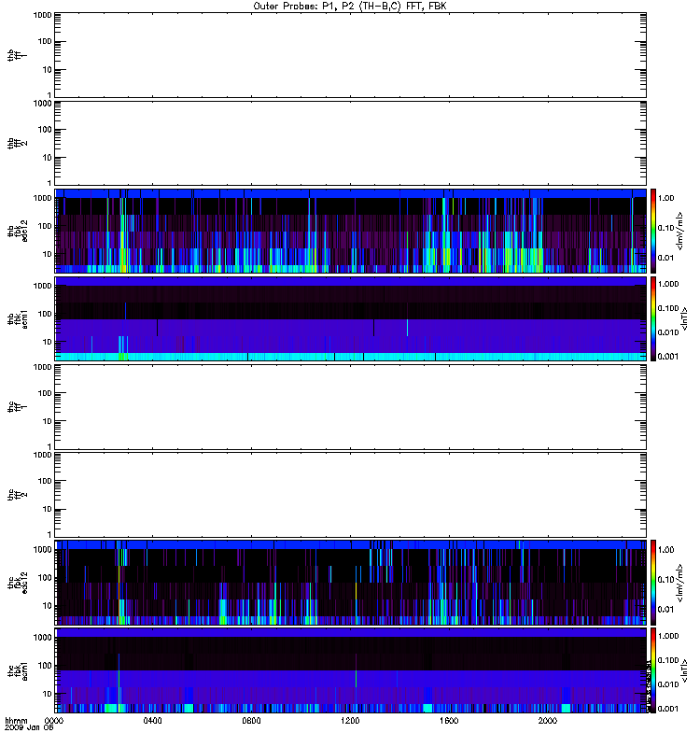Click "1.00" on the thb edc12 color bar scale
This screenshot has width=700, height=747.
(665, 198)
